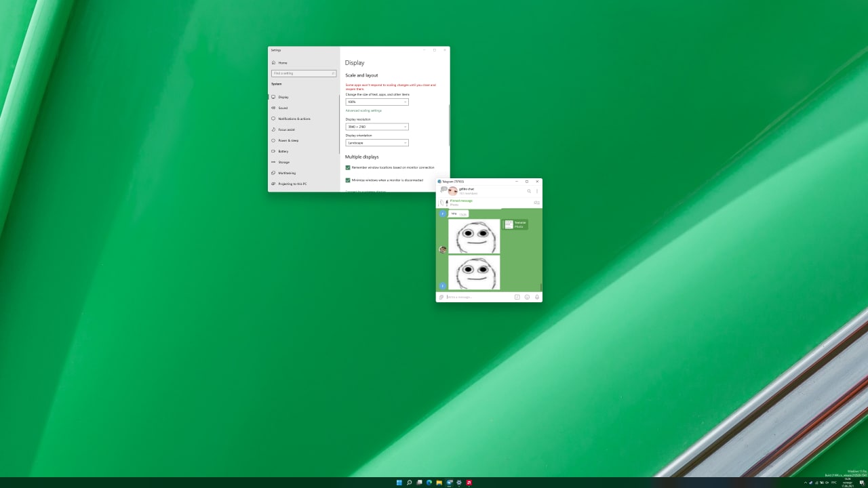The image size is (868, 488).
Task: Open the Pinned message in Telegram
Action: coord(485,203)
